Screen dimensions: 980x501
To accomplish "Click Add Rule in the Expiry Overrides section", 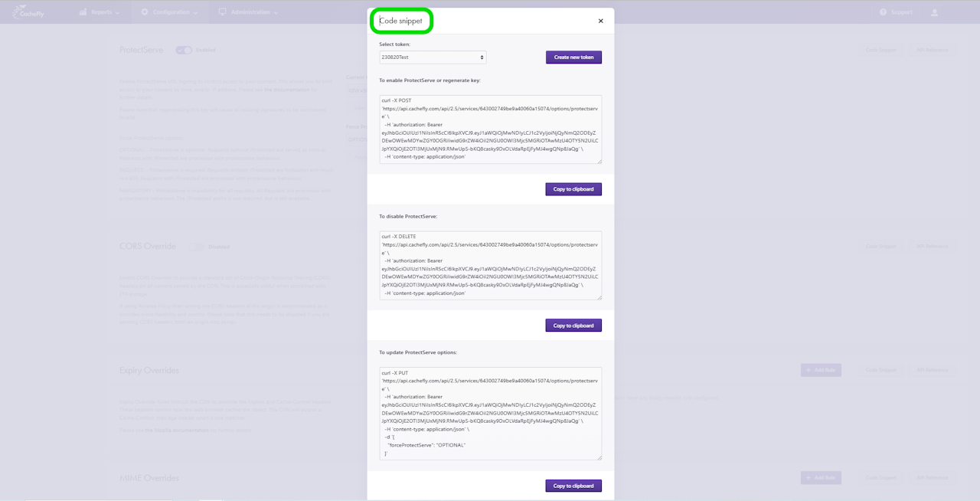I will coord(821,370).
